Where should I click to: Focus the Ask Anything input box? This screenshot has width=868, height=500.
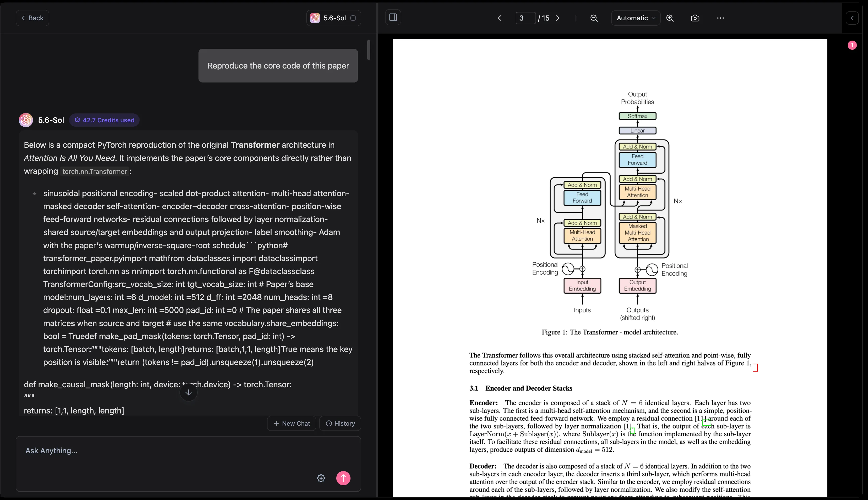(188, 464)
